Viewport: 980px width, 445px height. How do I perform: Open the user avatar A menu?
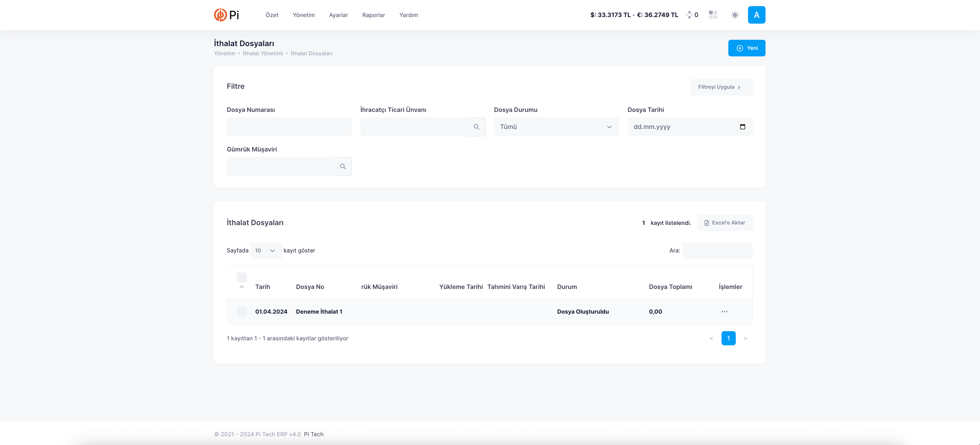tap(756, 15)
